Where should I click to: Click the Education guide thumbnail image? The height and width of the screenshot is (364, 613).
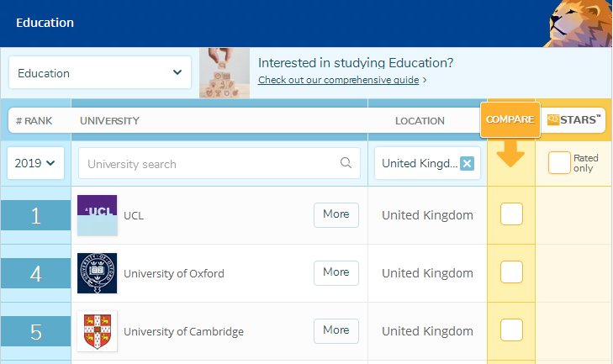[x=225, y=73]
